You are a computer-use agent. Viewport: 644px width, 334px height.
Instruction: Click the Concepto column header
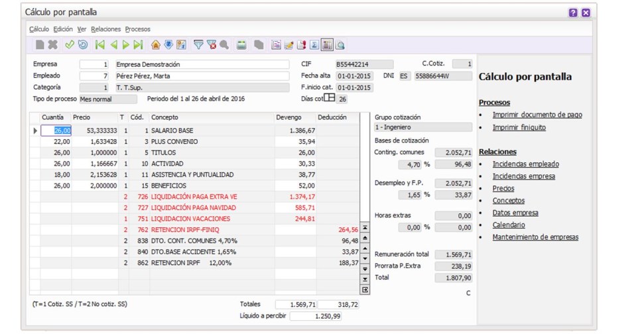(x=212, y=117)
